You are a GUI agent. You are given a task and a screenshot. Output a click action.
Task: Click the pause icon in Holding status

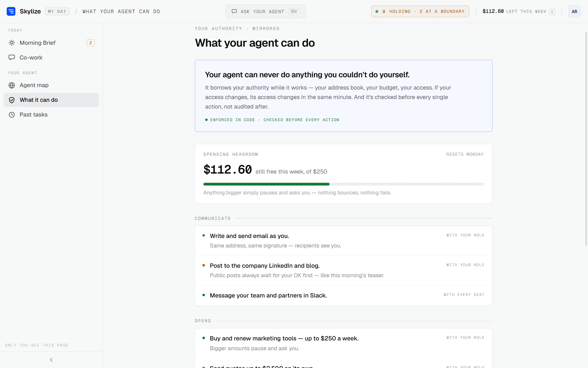click(x=384, y=11)
